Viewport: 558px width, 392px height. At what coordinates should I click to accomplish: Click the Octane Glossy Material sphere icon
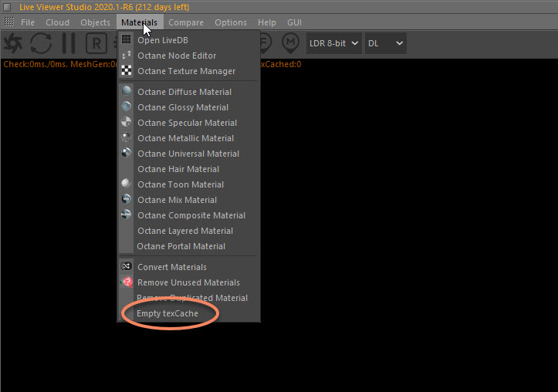pyautogui.click(x=127, y=106)
